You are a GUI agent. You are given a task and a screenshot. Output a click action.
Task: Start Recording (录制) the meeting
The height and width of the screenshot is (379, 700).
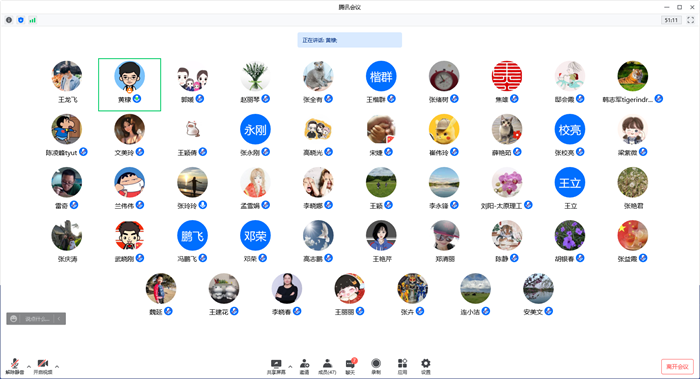click(376, 367)
